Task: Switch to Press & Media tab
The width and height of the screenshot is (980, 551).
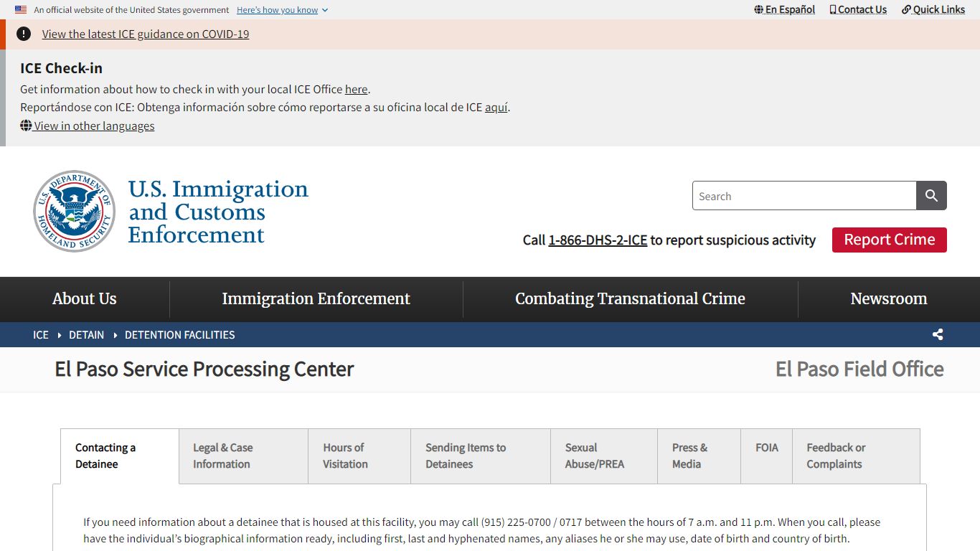Action: (699, 456)
